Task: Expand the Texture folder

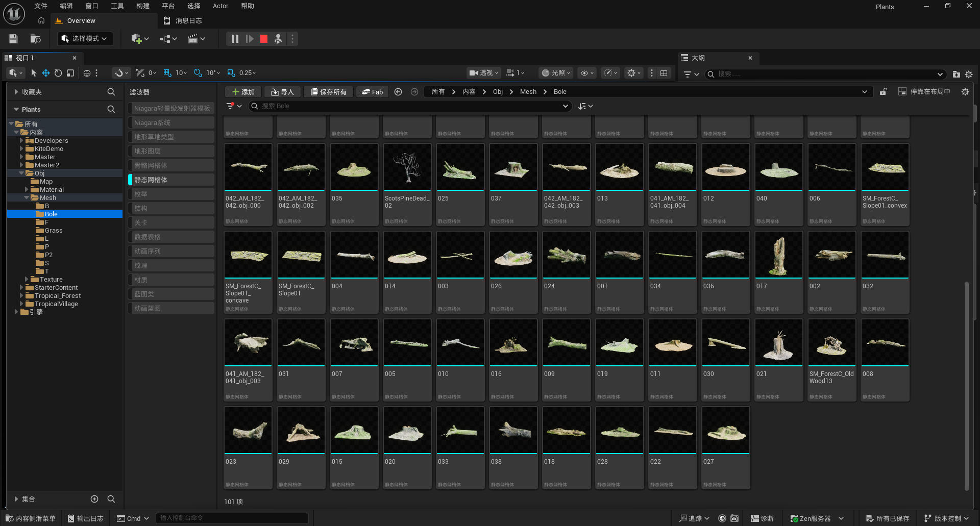Action: (x=27, y=280)
